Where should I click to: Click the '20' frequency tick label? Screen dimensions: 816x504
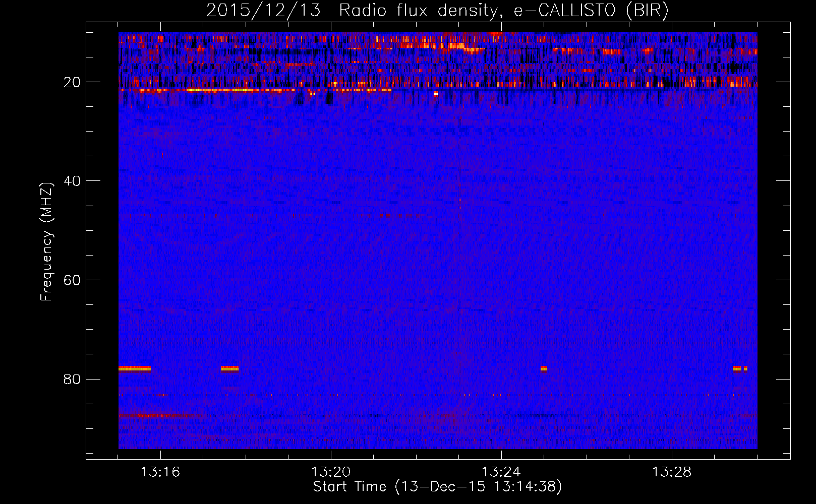[x=73, y=82]
